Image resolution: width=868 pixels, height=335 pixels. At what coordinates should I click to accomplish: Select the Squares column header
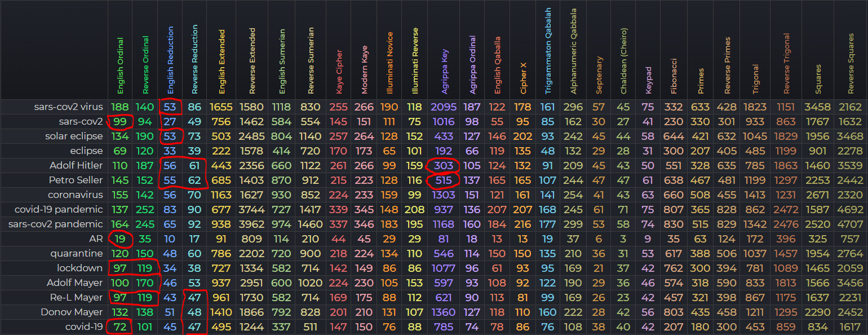coord(818,80)
